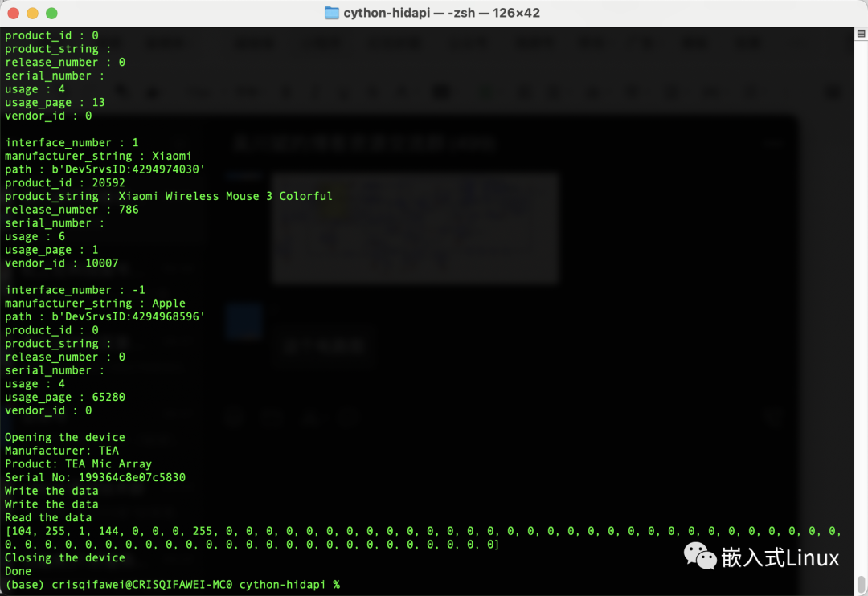The height and width of the screenshot is (596, 868).
Task: Click the interface_number : 1 line
Action: [x=72, y=143]
